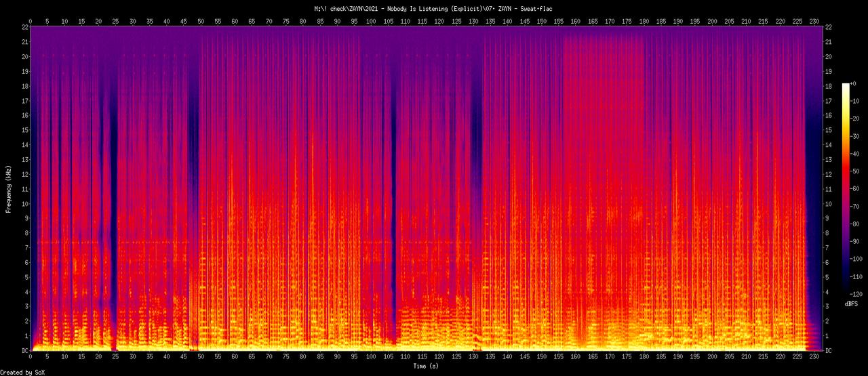
Task: Click the "-100" label on the dBFS scale
Action: (857, 259)
